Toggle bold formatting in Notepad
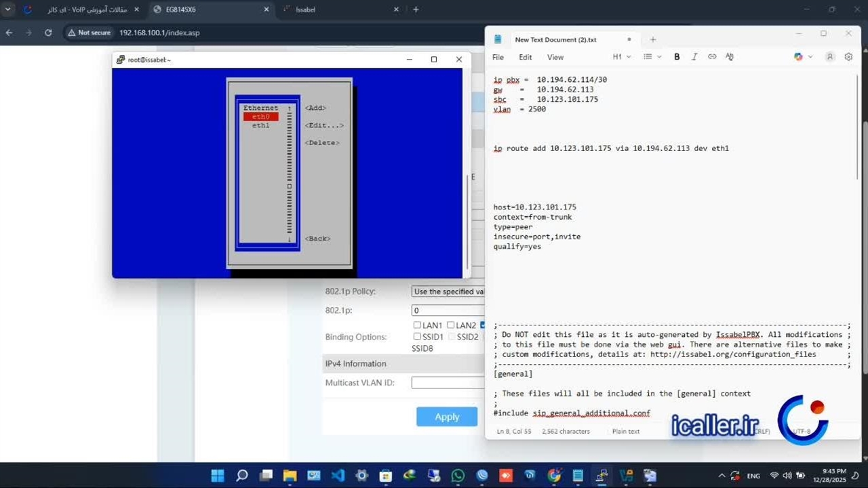This screenshot has width=868, height=488. point(677,57)
